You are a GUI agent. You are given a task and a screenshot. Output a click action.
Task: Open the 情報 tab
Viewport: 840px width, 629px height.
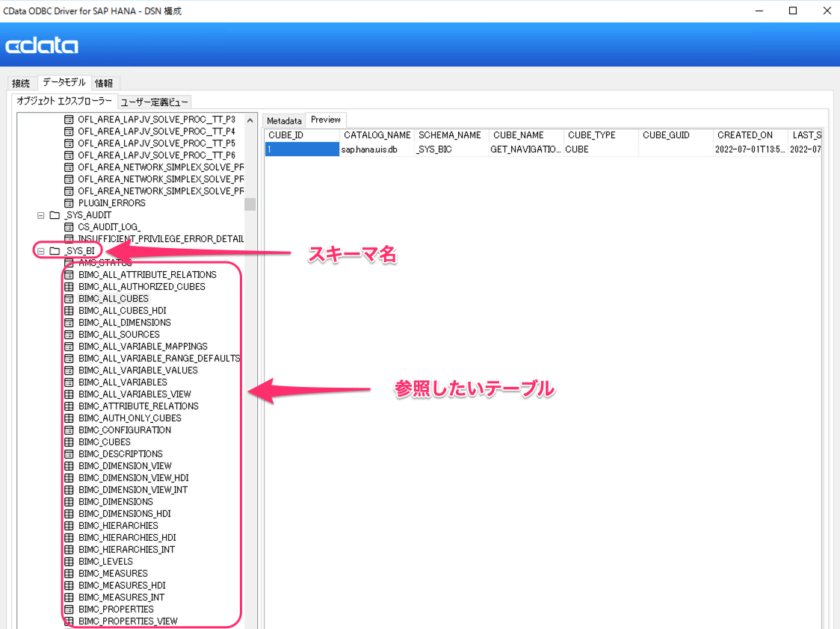(x=104, y=83)
